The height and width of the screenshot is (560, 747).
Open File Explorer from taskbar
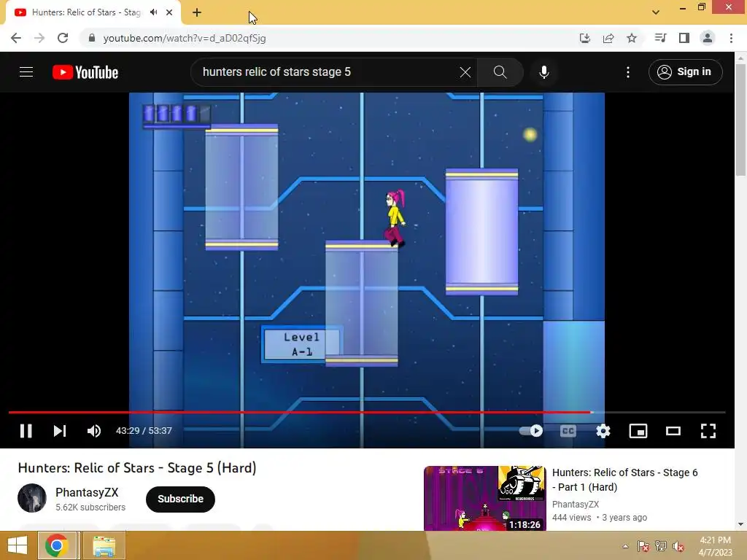pyautogui.click(x=104, y=545)
